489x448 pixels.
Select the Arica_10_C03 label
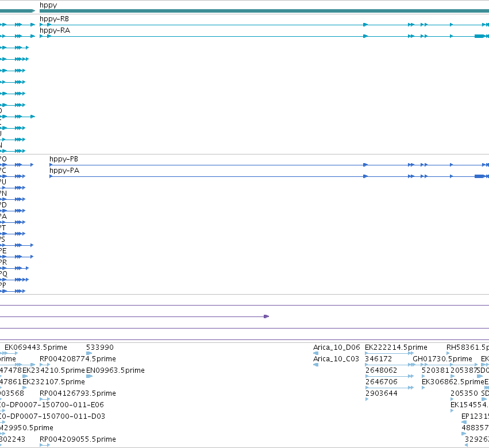tap(336, 359)
